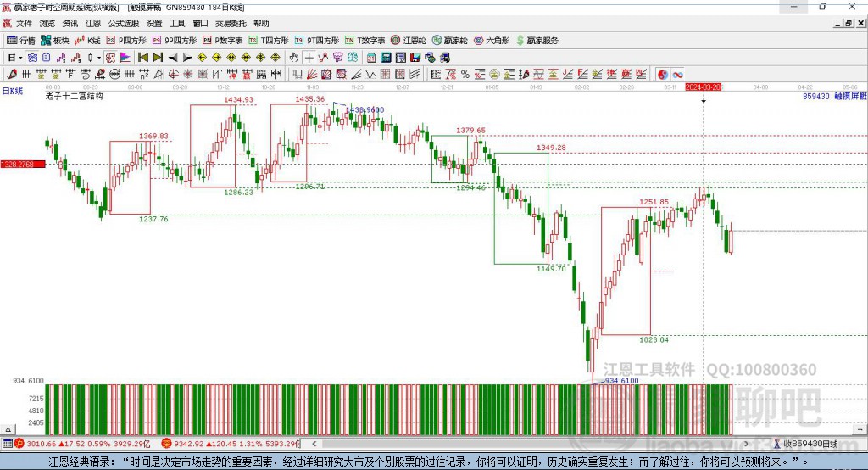Toggle the blue infinity symbol button
Image resolution: width=868 pixels, height=470 pixels.
click(677, 75)
